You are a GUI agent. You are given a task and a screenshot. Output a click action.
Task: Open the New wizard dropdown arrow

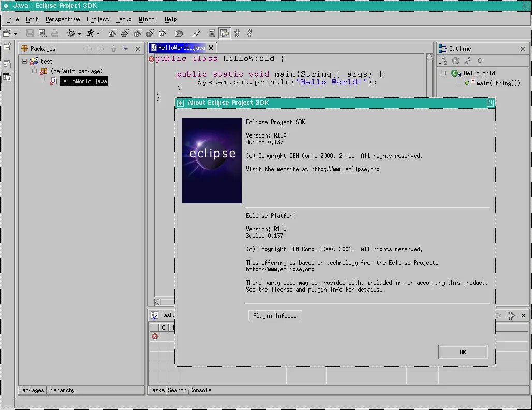pyautogui.click(x=16, y=34)
